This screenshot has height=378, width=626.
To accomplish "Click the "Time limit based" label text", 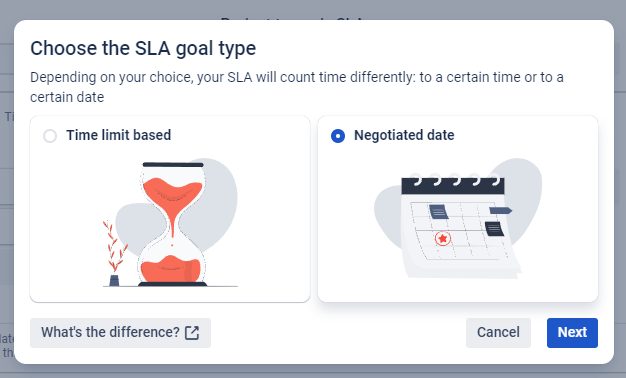I will click(119, 135).
